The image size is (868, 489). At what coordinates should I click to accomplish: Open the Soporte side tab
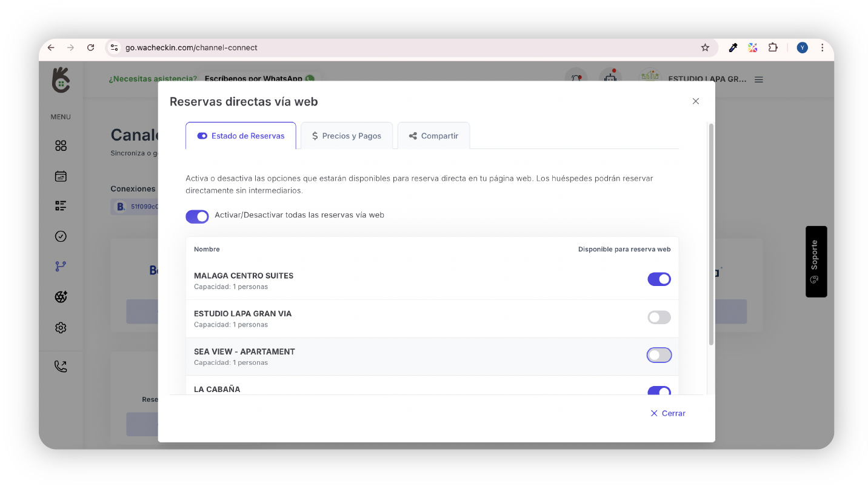point(816,261)
